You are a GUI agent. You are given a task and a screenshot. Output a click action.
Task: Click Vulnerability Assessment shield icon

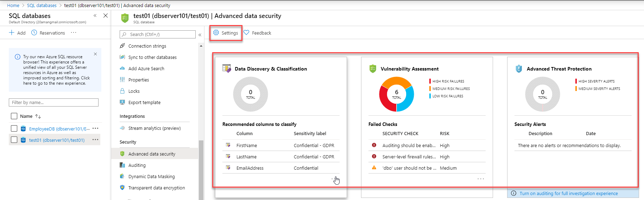pyautogui.click(x=373, y=68)
